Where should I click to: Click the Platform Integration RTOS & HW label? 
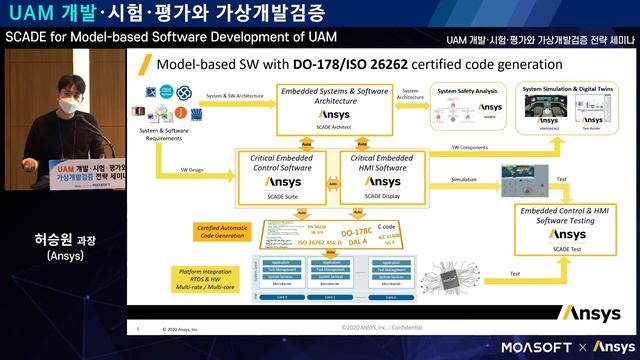(x=205, y=279)
